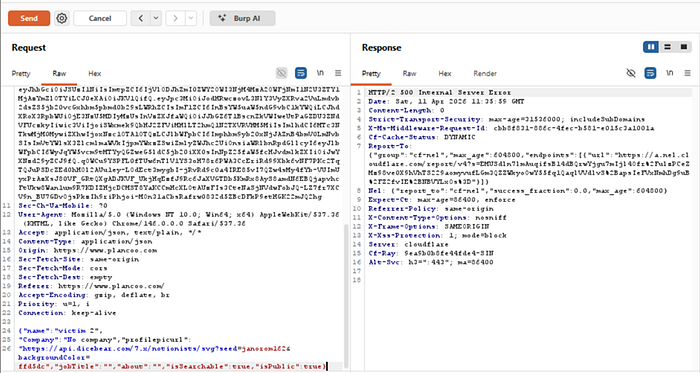The width and height of the screenshot is (700, 373).
Task: Click the Response status line 500 Internal Server Error
Action: (x=439, y=93)
